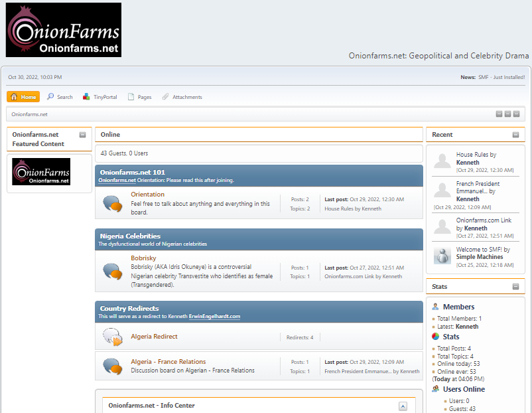The height and width of the screenshot is (413, 532).
Task: Click the Onionfarms.net breadcrumb link
Action: click(x=29, y=114)
